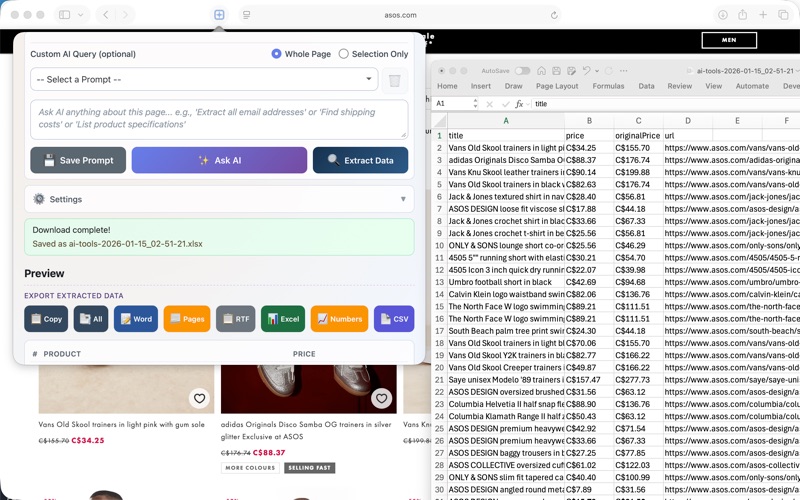800x500 pixels.
Task: Show the Safari tab overview
Action: pos(783,15)
